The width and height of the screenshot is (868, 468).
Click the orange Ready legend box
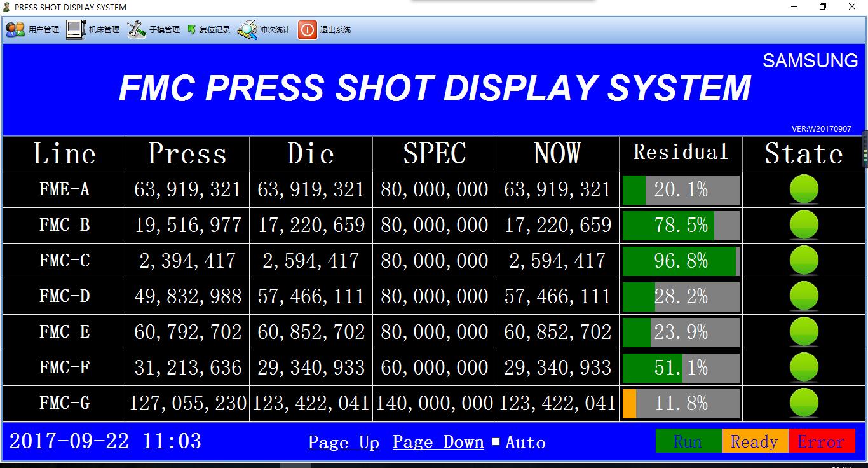coord(755,441)
